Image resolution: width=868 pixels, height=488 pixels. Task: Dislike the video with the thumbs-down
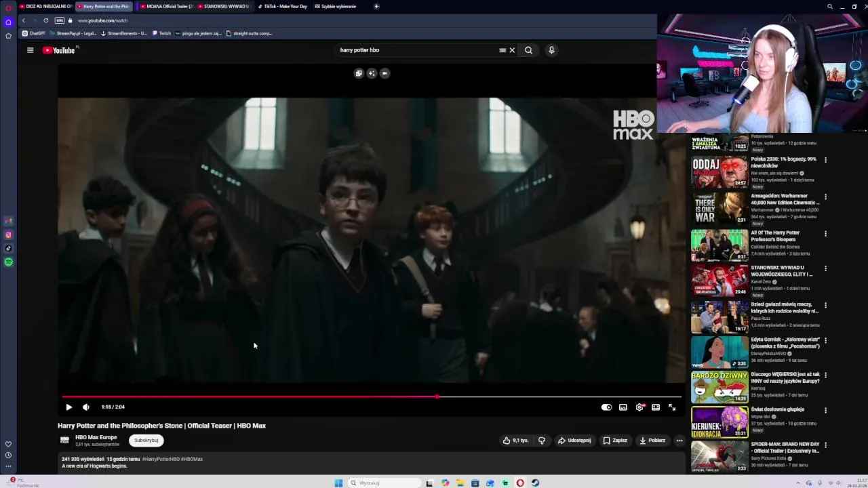[542, 441]
